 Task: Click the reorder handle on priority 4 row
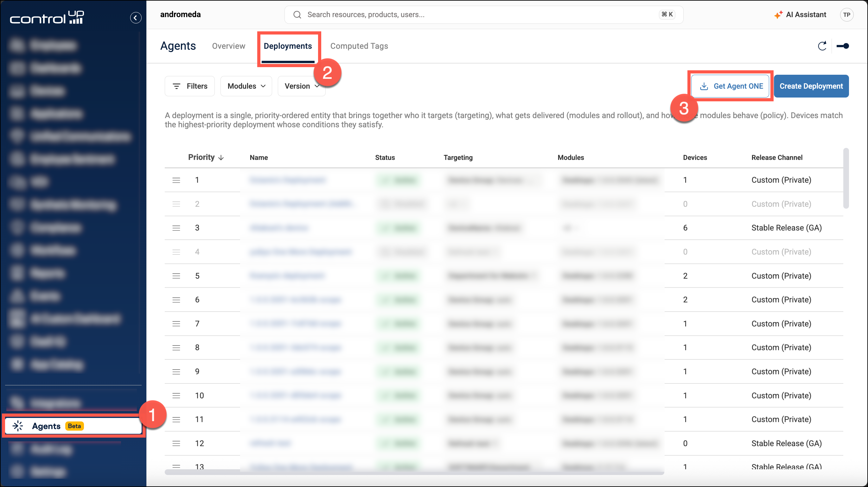click(176, 252)
